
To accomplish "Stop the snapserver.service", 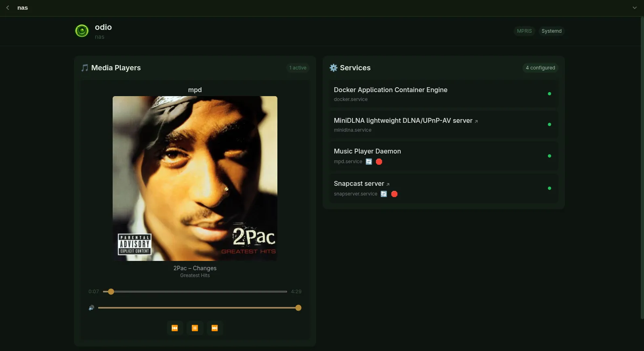I will click(394, 194).
